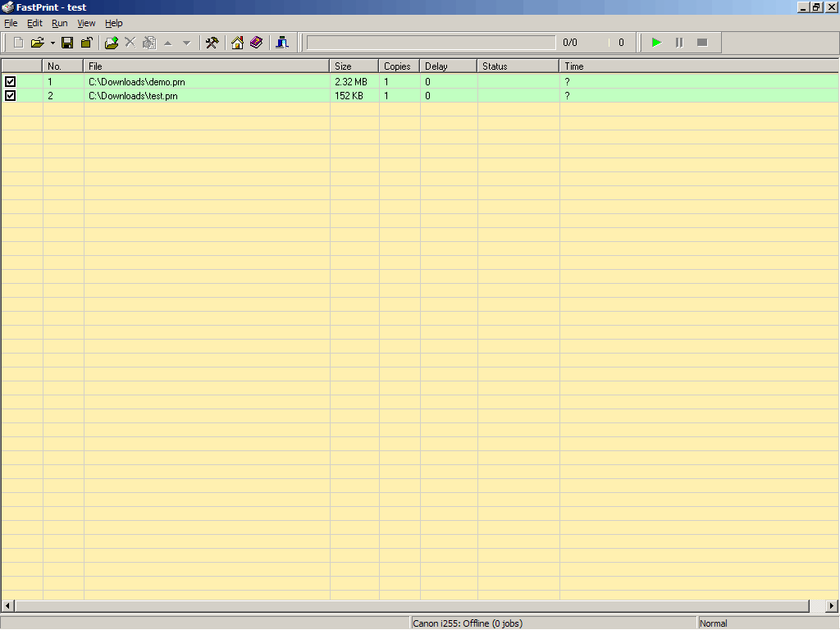Image resolution: width=840 pixels, height=630 pixels.
Task: Uncheck the checkbox for demo.prn row
Action: point(10,82)
